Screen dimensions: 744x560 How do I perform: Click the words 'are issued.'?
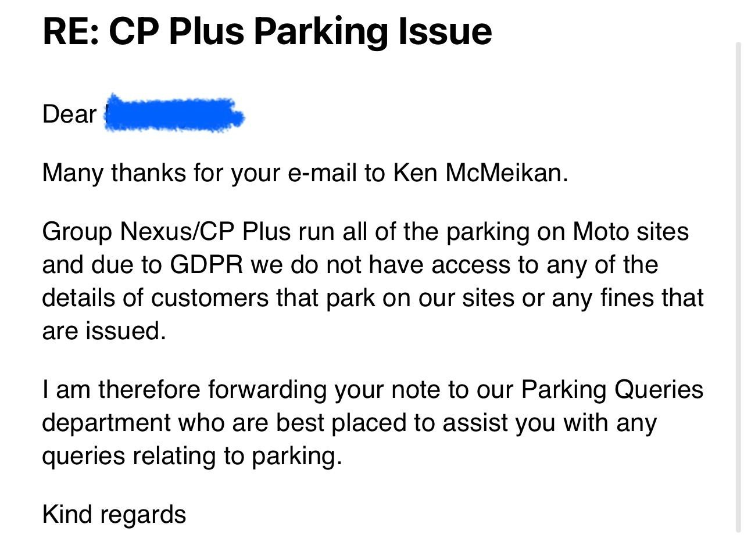point(104,331)
